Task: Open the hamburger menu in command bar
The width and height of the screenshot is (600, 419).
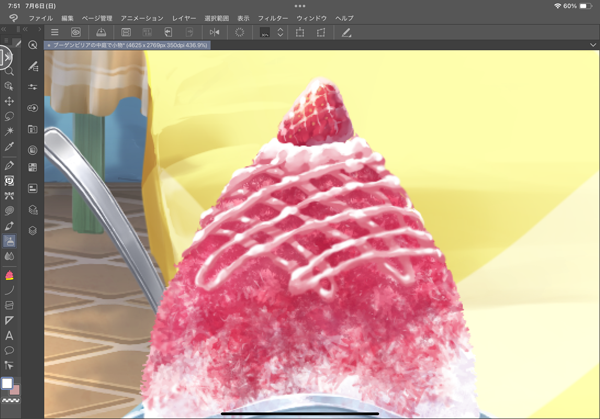Action: coord(54,33)
